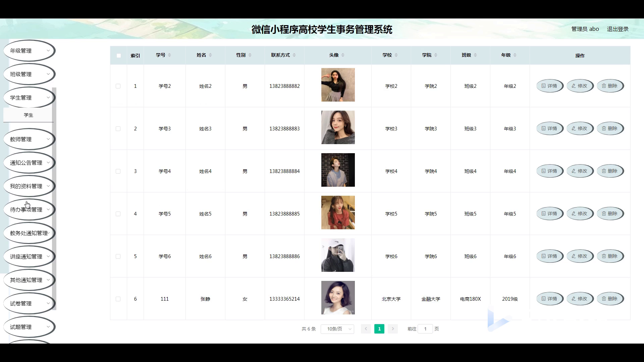Sort by 学院 column sort arrows
Image resolution: width=644 pixels, height=362 pixels.
coord(436,55)
